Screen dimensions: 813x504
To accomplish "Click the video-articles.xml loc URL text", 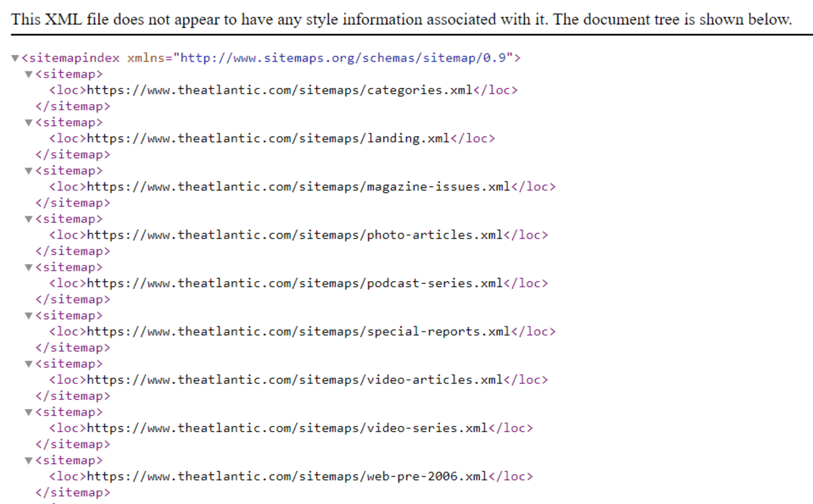I will pyautogui.click(x=294, y=380).
